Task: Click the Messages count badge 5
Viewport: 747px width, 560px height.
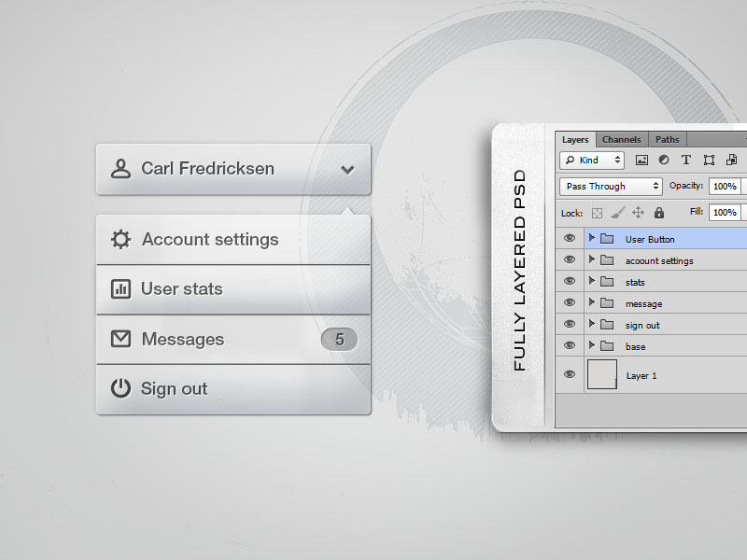Action: [339, 339]
